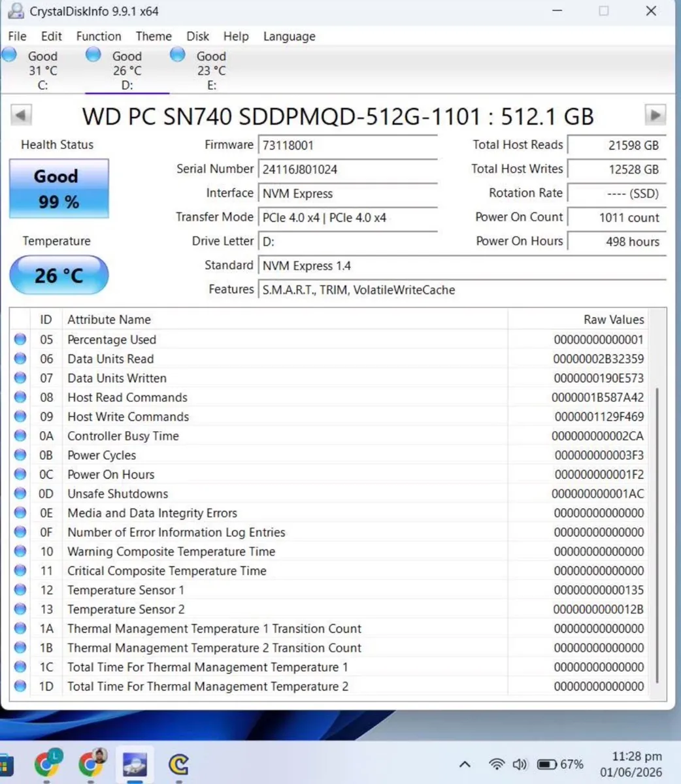This screenshot has width=681, height=784.
Task: Select 'Total Time For Thermal Management Temperature 2'
Action: pos(208,687)
